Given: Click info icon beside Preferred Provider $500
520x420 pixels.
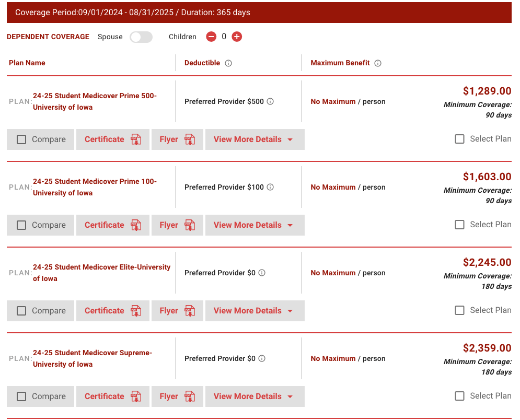Looking at the screenshot, I should click(270, 101).
